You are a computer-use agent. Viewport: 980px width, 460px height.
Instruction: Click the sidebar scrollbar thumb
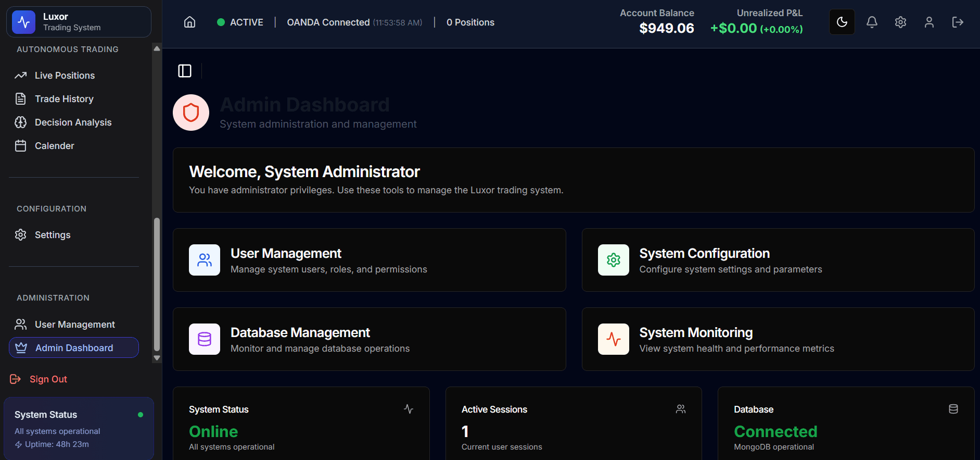click(157, 285)
